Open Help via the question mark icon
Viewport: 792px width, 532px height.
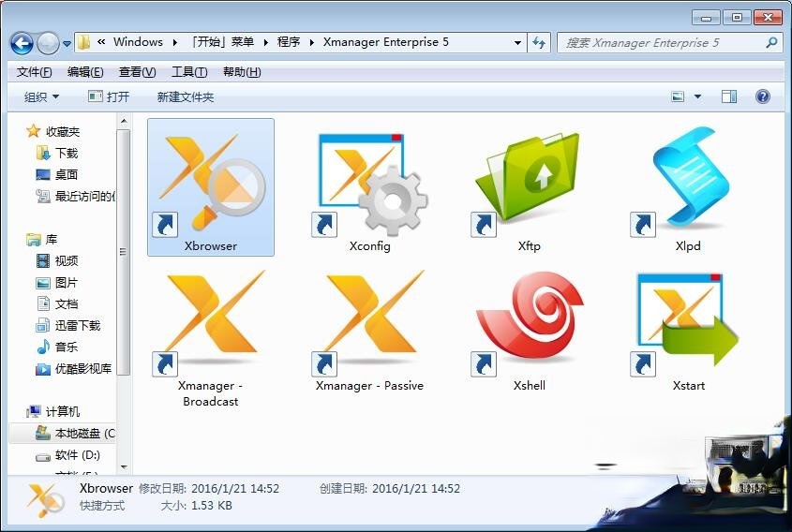click(763, 96)
